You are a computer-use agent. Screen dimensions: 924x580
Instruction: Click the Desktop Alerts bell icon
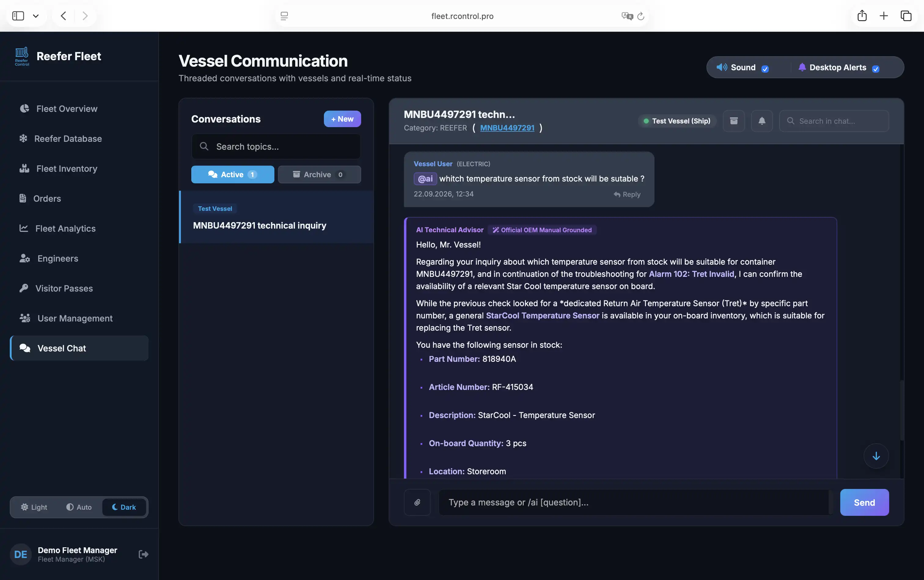(802, 67)
